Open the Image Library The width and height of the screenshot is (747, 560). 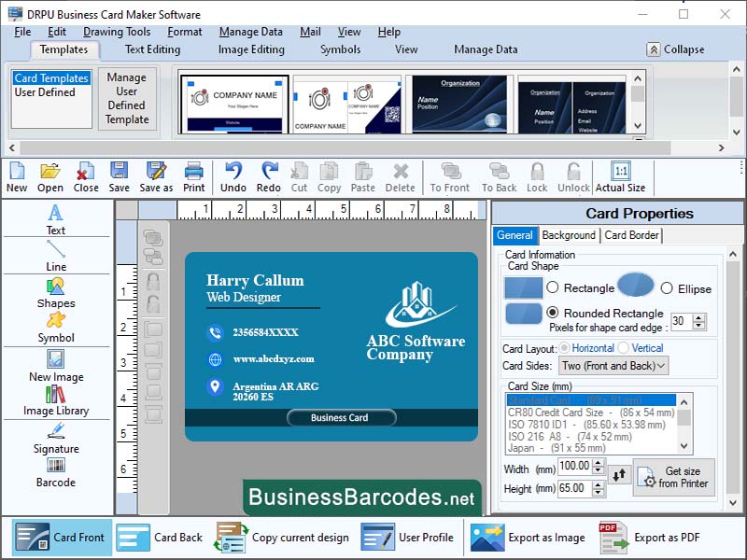click(x=55, y=401)
